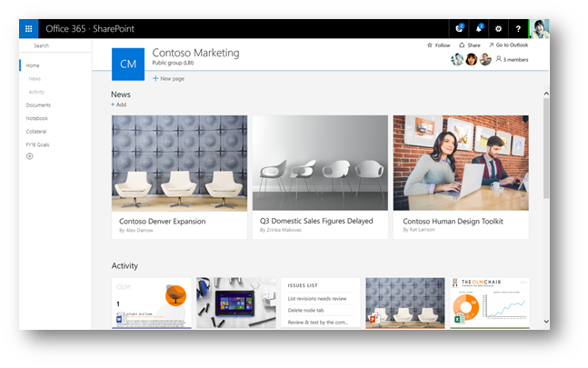Click author By Alex Darrow
The image size is (588, 368).
pos(136,230)
